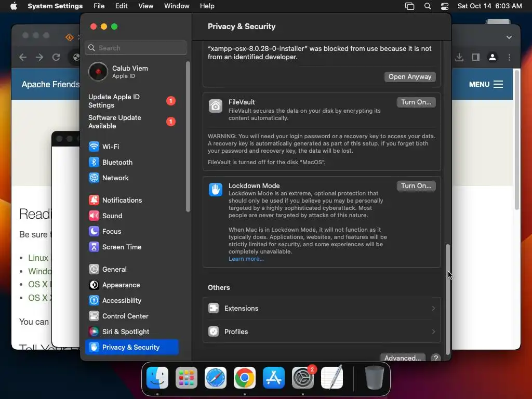
Task: Open Launchpad from the Dock
Action: [187, 378]
